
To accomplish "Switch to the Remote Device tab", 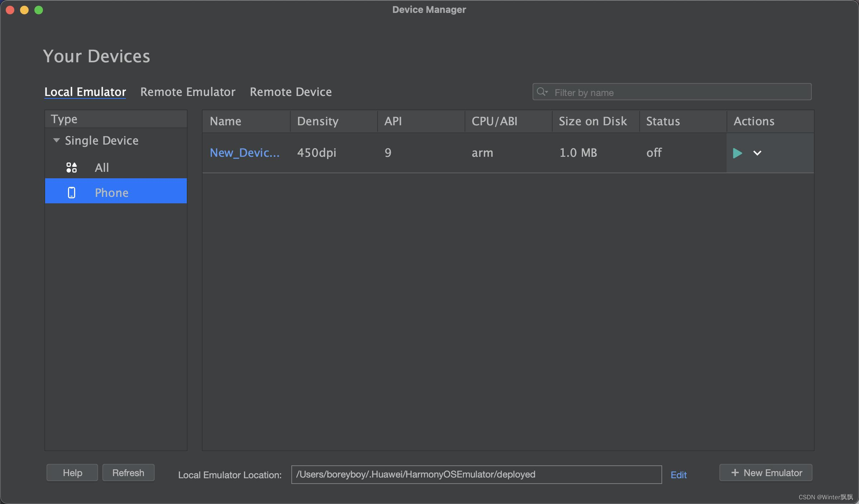I will [291, 92].
